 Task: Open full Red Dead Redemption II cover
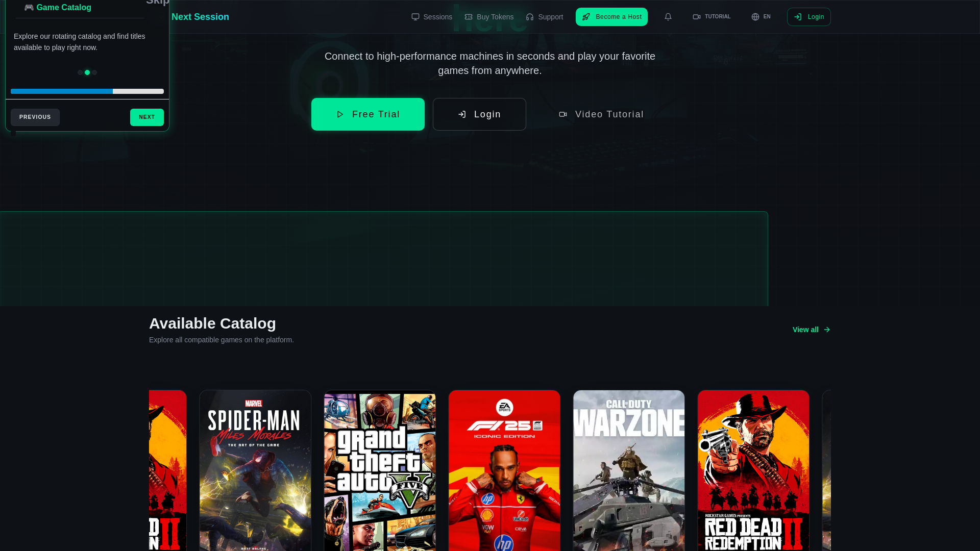point(753,470)
